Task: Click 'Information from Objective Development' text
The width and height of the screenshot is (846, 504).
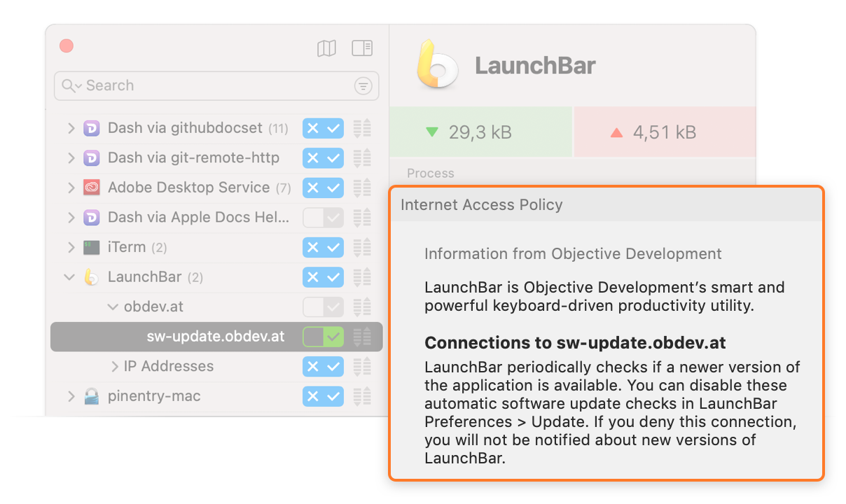Action: click(573, 254)
